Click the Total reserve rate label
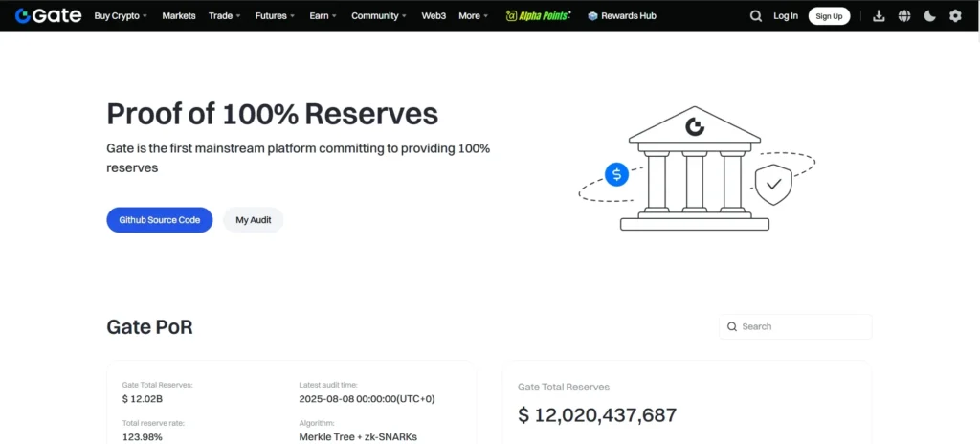980x444 pixels. (x=154, y=423)
